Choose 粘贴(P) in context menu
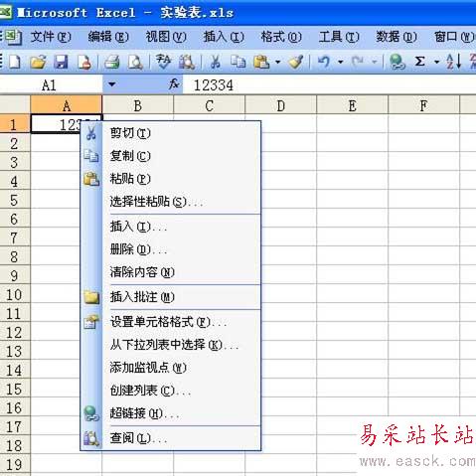Screen dimensions: 476x476 click(x=171, y=179)
